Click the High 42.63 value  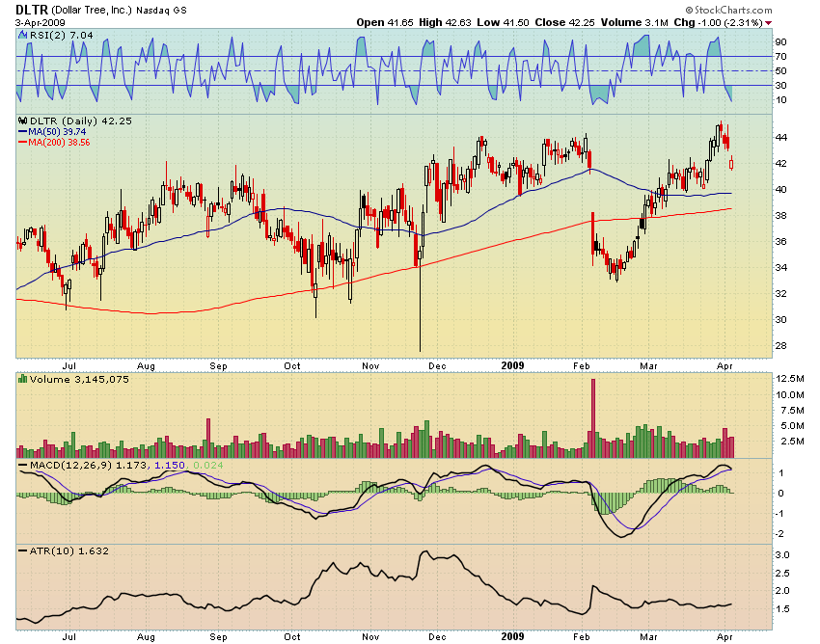pos(444,22)
